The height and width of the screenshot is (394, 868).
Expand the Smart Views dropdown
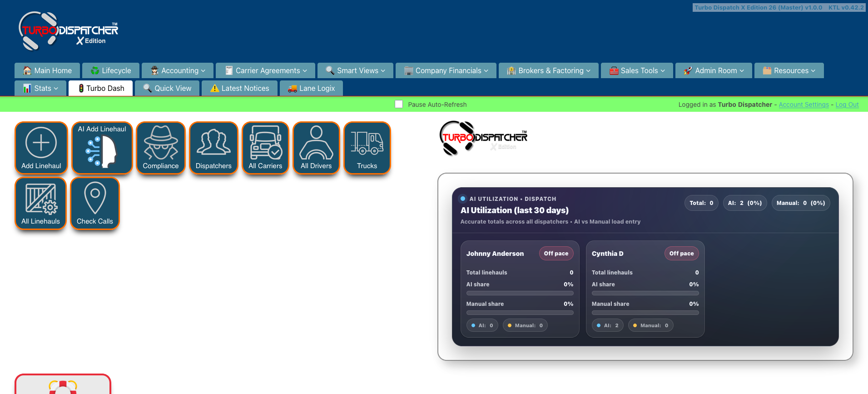(x=355, y=70)
